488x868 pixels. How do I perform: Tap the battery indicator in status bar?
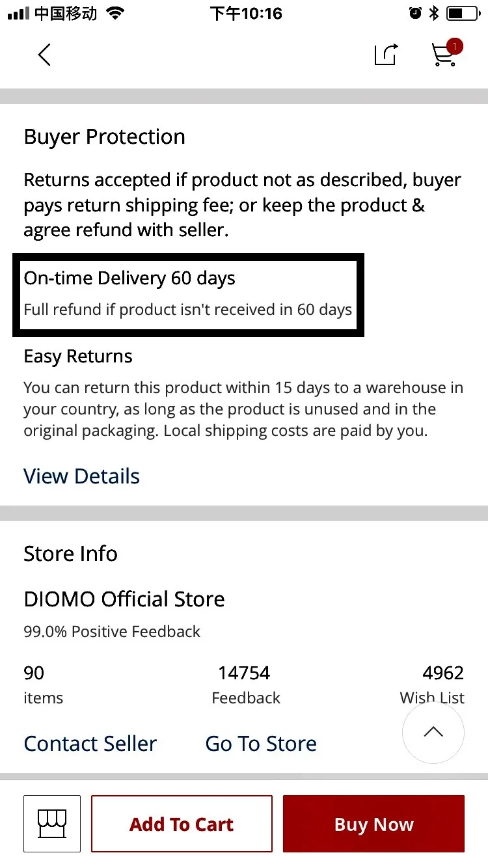click(x=463, y=13)
